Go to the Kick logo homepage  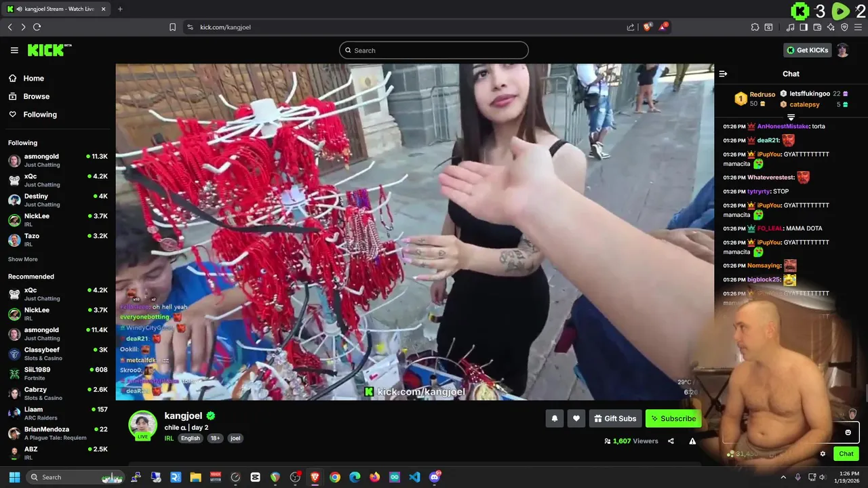click(x=49, y=50)
